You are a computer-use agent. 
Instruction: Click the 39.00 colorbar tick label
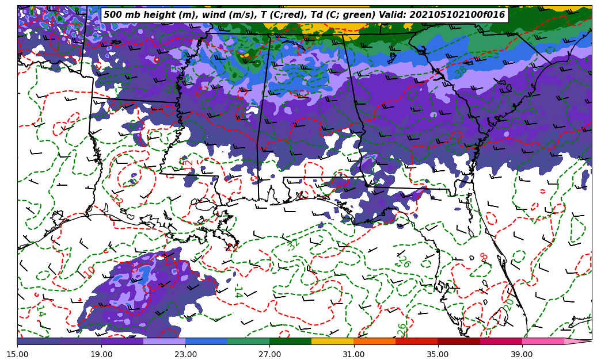click(x=522, y=354)
